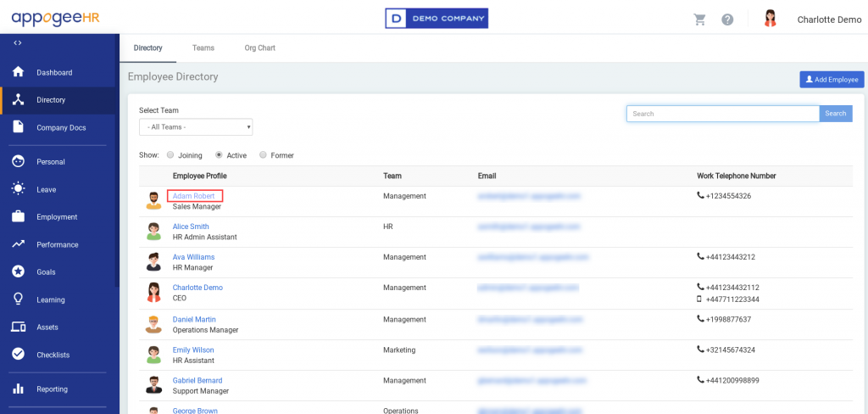
Task: Switch to the Teams tab
Action: click(203, 48)
